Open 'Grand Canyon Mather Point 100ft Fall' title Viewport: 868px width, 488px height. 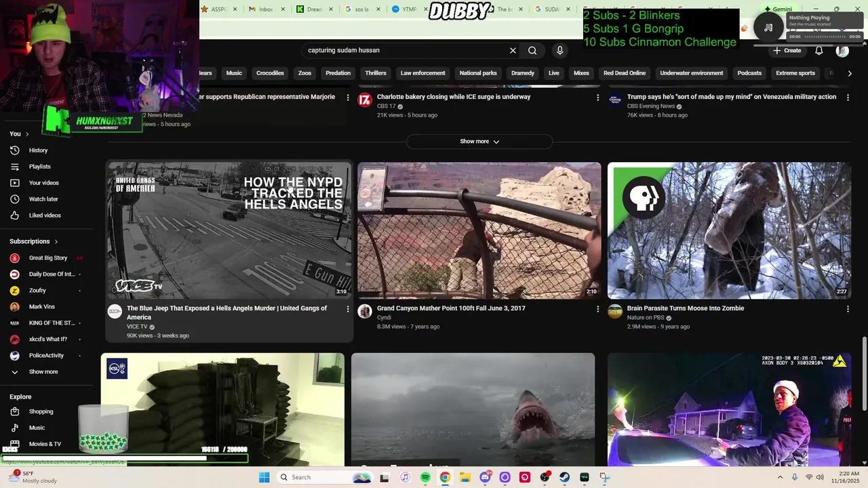click(x=451, y=308)
